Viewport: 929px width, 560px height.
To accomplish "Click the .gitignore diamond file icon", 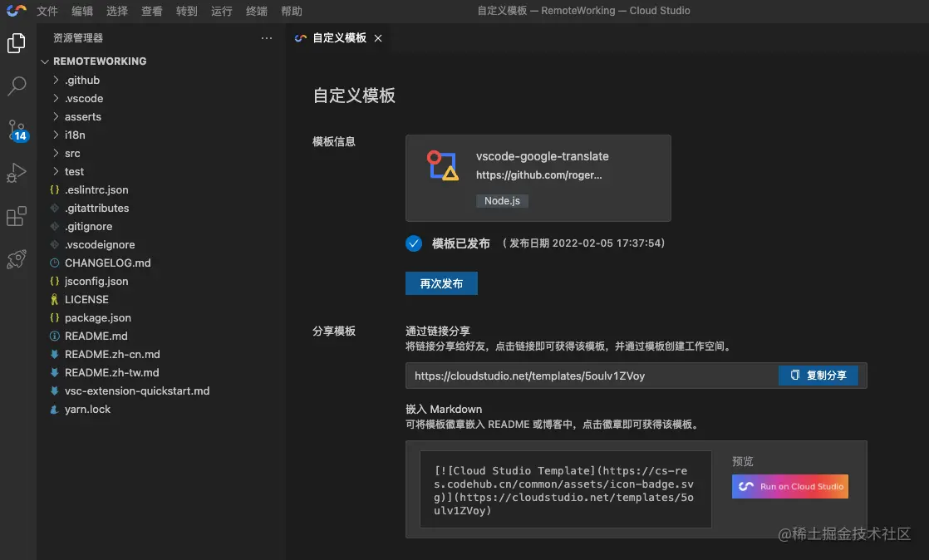I will pos(55,226).
